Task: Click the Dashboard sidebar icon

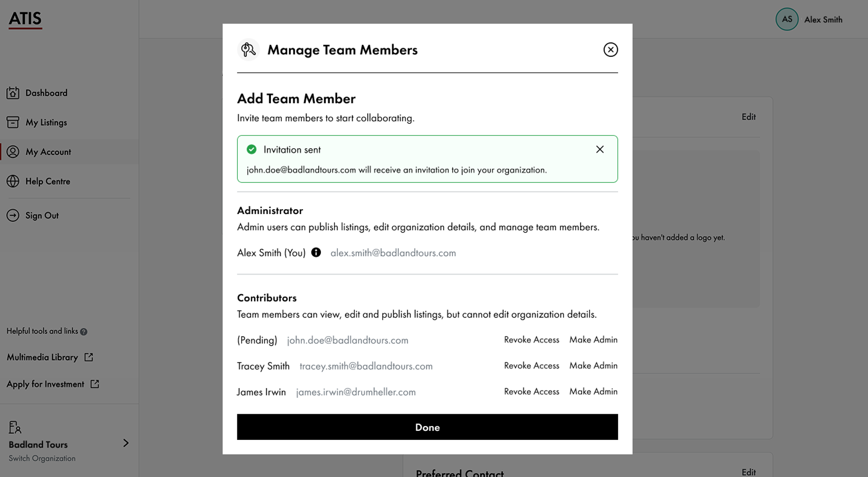Action: (13, 93)
